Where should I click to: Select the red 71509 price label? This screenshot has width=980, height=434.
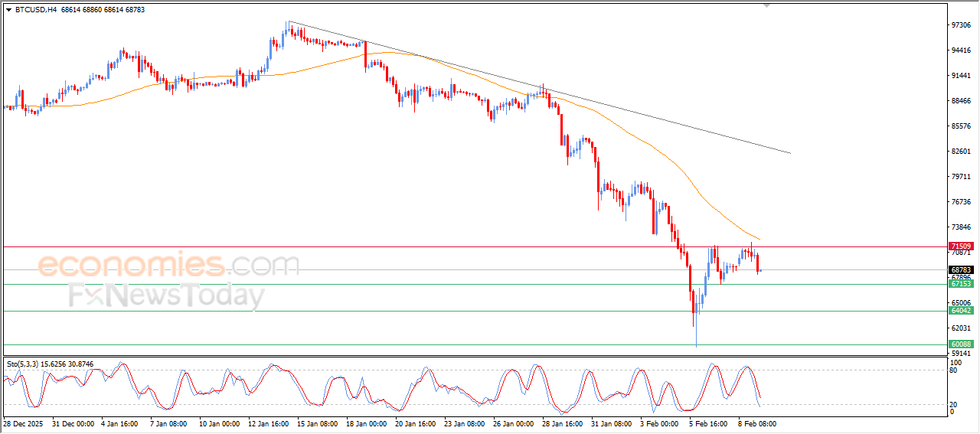[x=961, y=246]
